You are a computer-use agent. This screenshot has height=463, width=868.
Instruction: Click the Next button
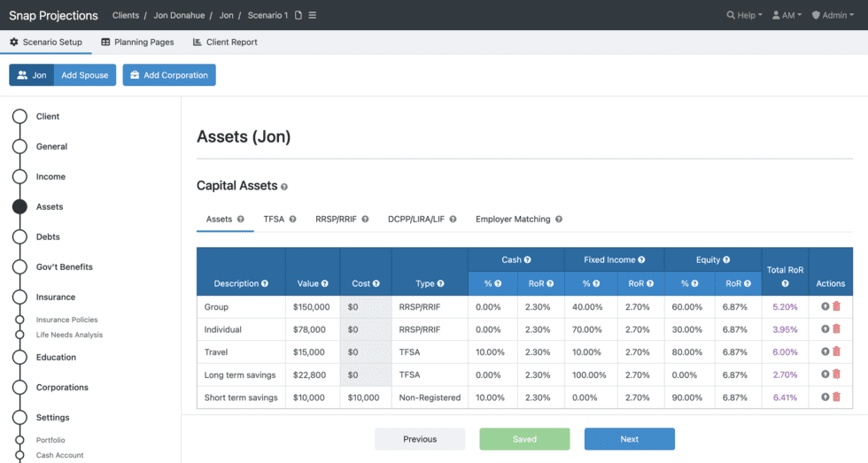(629, 439)
